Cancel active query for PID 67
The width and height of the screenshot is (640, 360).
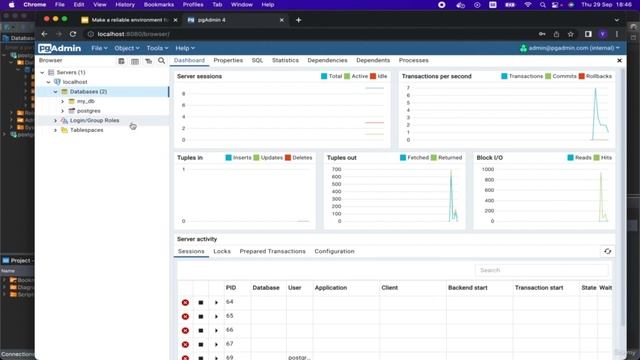coord(200,344)
